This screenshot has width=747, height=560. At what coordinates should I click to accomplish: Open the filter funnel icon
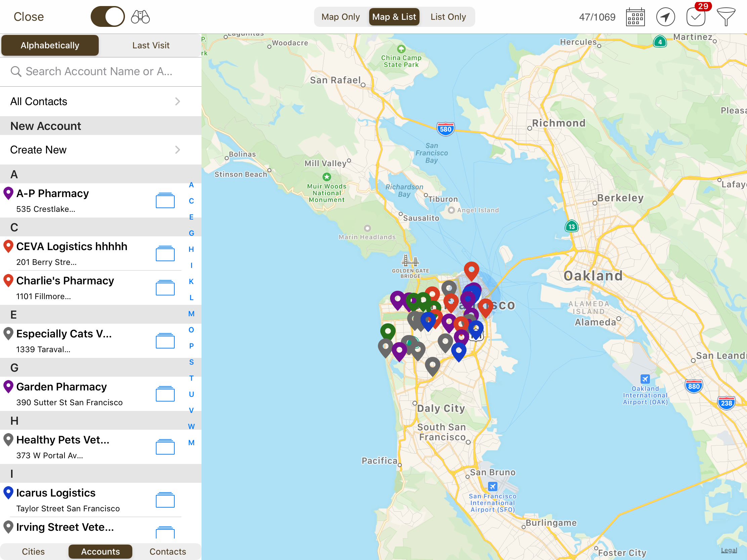[x=726, y=17]
